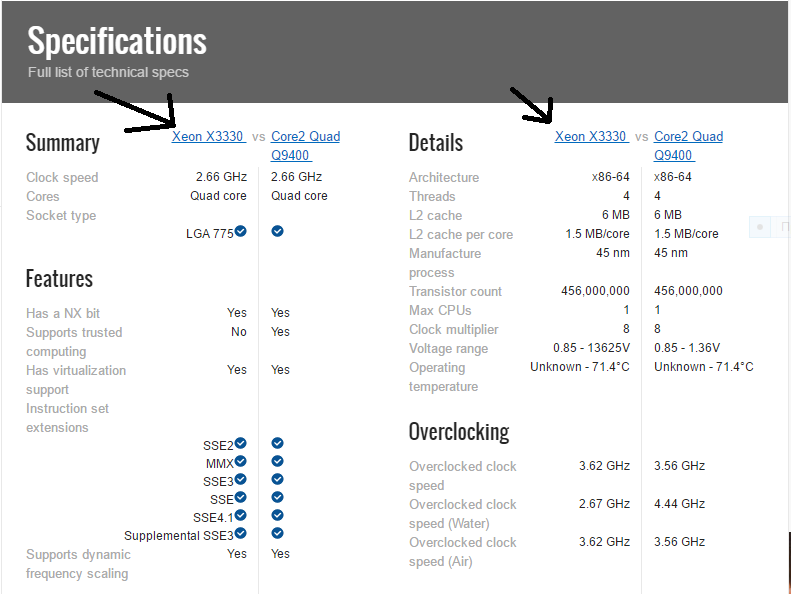Click 'Supports trusted computing' label
Image resolution: width=791 pixels, height=594 pixels.
pyautogui.click(x=74, y=342)
